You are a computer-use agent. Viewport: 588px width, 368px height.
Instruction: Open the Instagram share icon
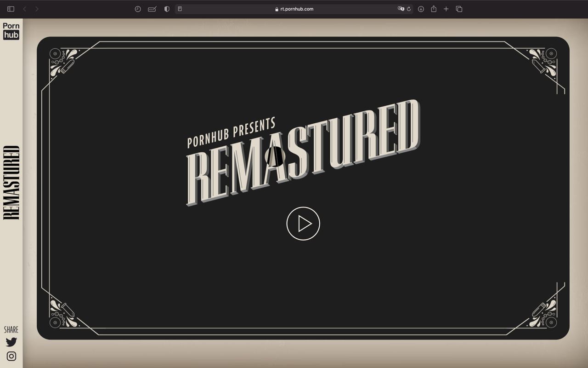tap(11, 356)
